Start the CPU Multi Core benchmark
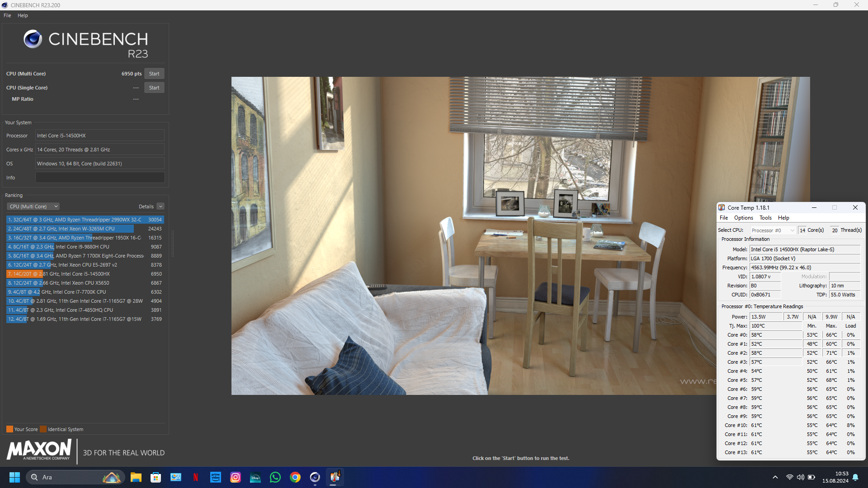 [x=154, y=74]
